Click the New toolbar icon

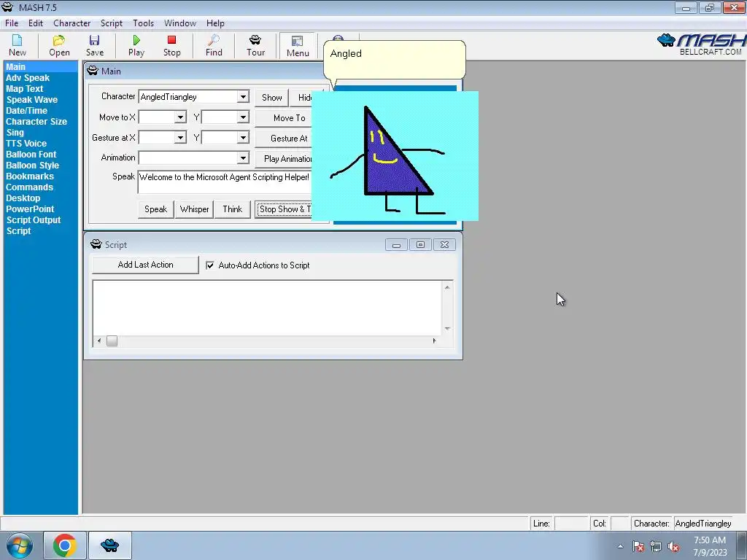pos(18,45)
